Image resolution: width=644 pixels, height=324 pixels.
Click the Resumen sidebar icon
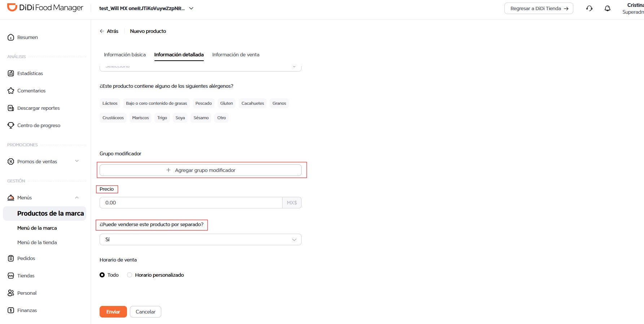(x=11, y=37)
